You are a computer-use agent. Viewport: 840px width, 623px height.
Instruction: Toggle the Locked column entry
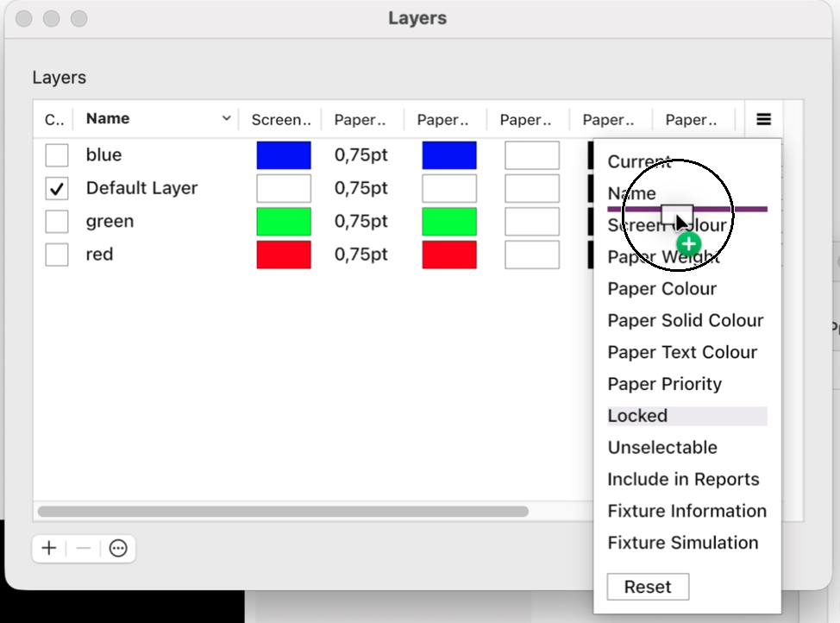click(x=637, y=415)
